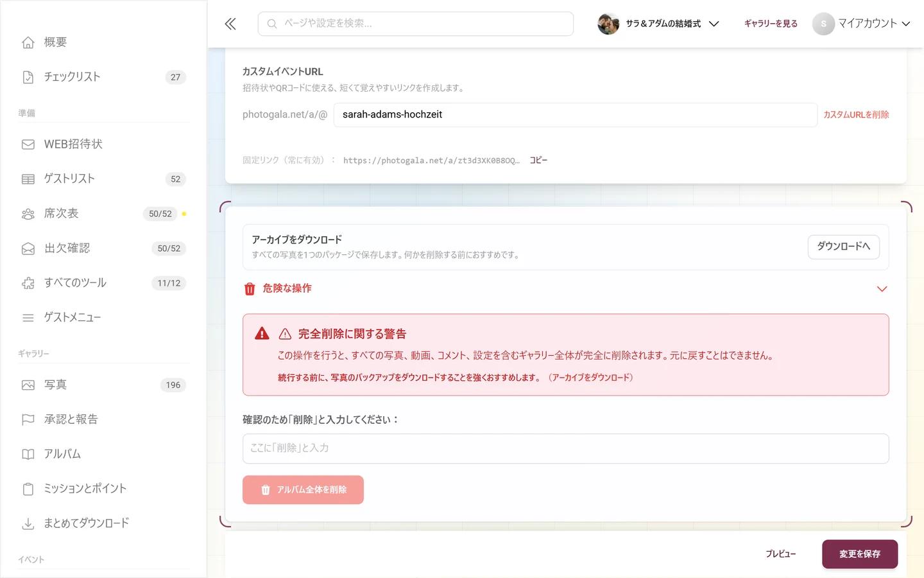The width and height of the screenshot is (924, 578).
Task: Click the ギャラリーを見る link
Action: click(x=771, y=24)
